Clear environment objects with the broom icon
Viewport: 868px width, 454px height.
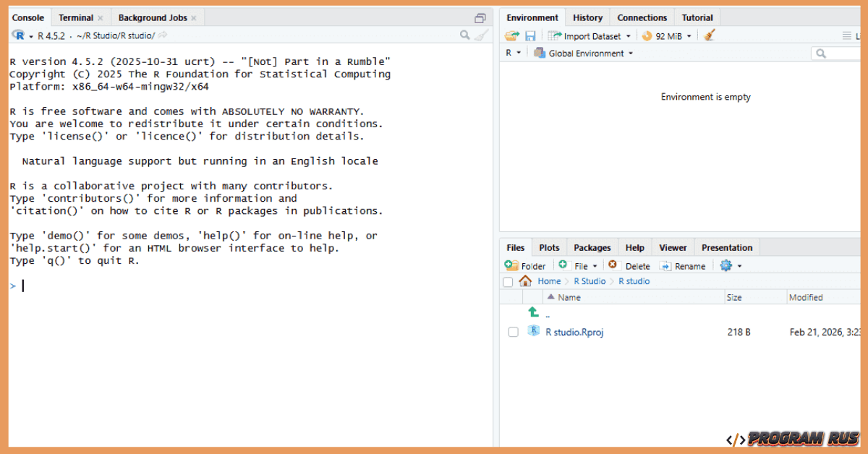point(710,35)
